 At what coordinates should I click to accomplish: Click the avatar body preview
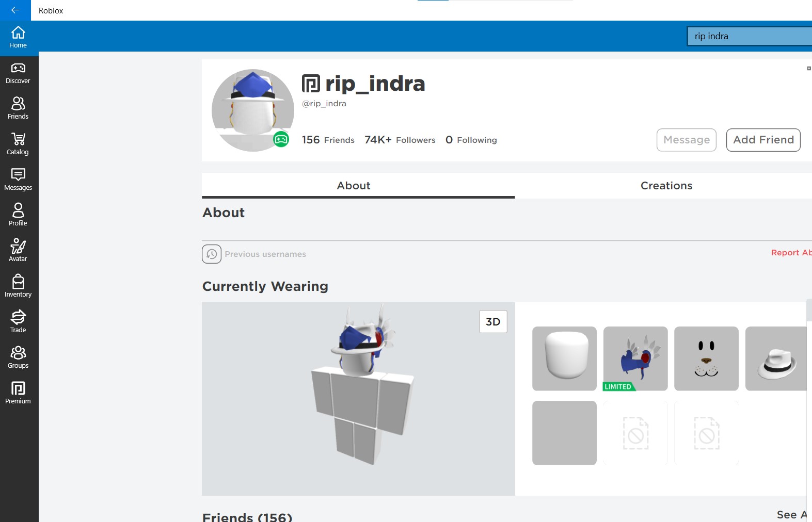point(358,399)
